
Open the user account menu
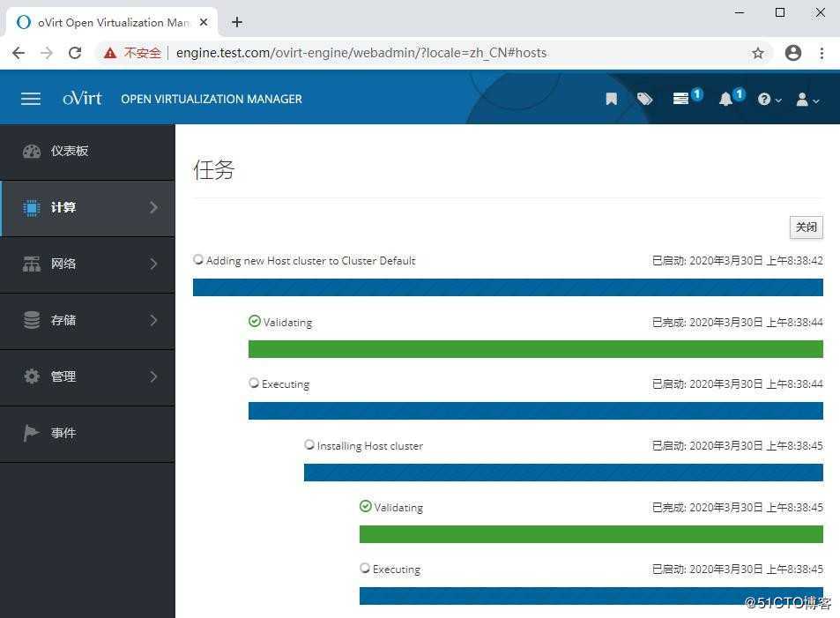coord(807,99)
